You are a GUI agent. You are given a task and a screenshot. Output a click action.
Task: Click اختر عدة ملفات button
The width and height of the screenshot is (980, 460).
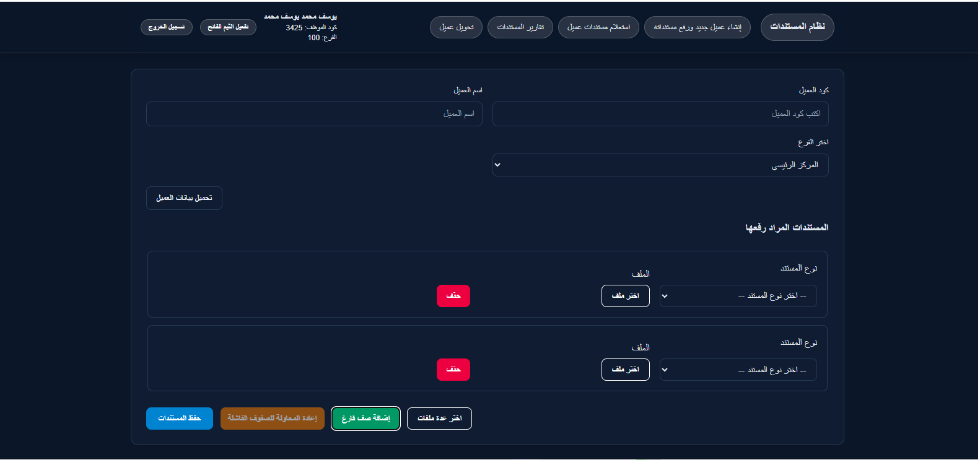439,419
